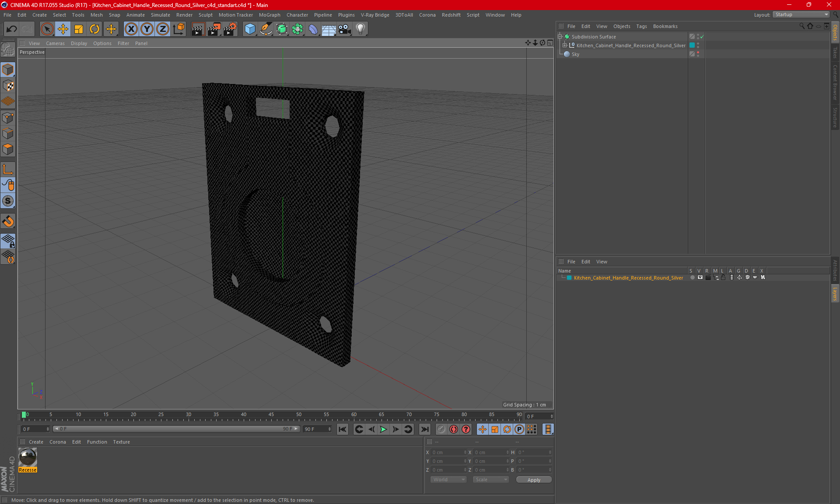Add a Cube primitive object
The width and height of the screenshot is (840, 504).
pos(250,29)
